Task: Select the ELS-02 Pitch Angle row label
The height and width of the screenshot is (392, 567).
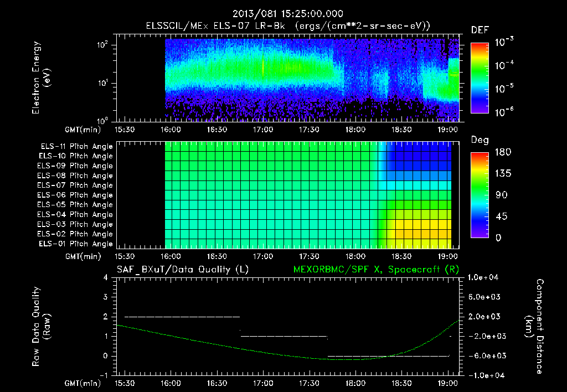Action: (75, 234)
